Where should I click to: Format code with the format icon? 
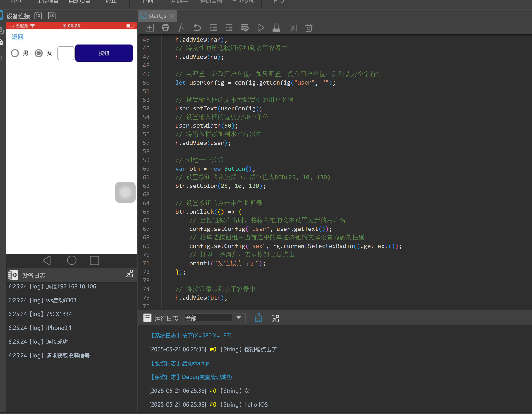[x=245, y=28]
